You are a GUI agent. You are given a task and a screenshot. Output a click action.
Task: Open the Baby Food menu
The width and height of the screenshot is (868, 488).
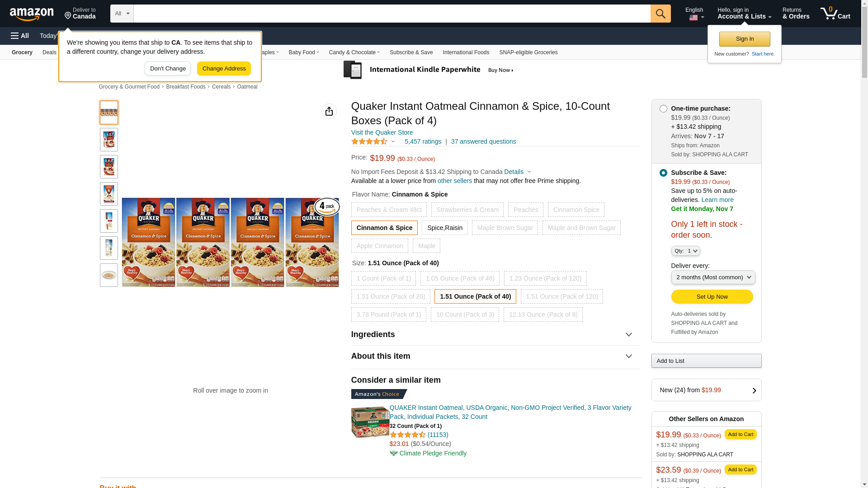pyautogui.click(x=304, y=52)
